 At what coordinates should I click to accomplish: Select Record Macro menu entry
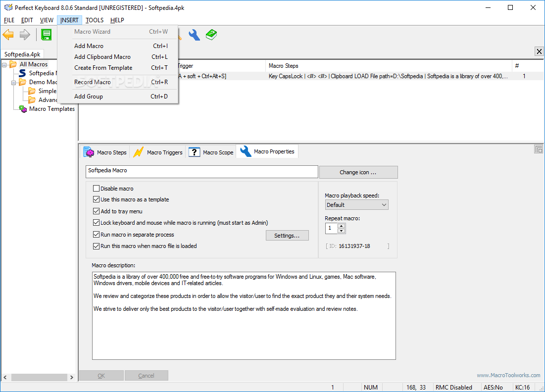tap(118, 82)
